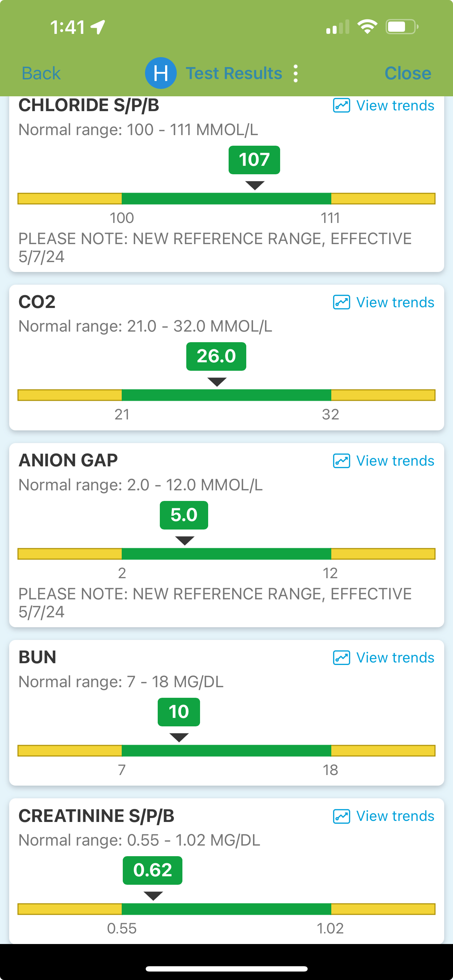Tap the Creatinine trends chart icon
Image resolution: width=453 pixels, height=980 pixels.
[341, 816]
